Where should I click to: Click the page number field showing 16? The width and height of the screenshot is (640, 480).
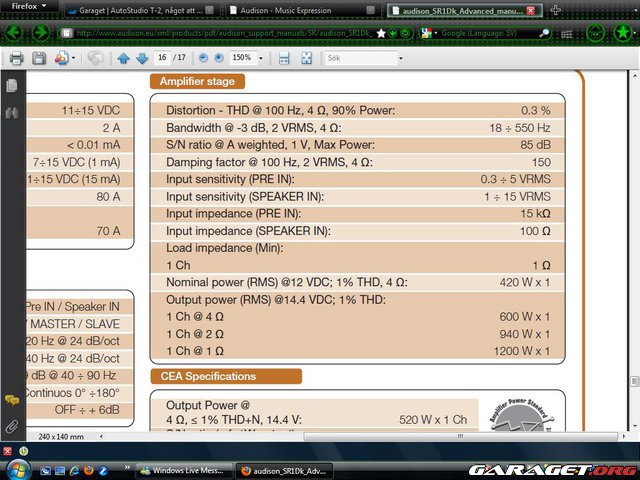click(x=163, y=59)
